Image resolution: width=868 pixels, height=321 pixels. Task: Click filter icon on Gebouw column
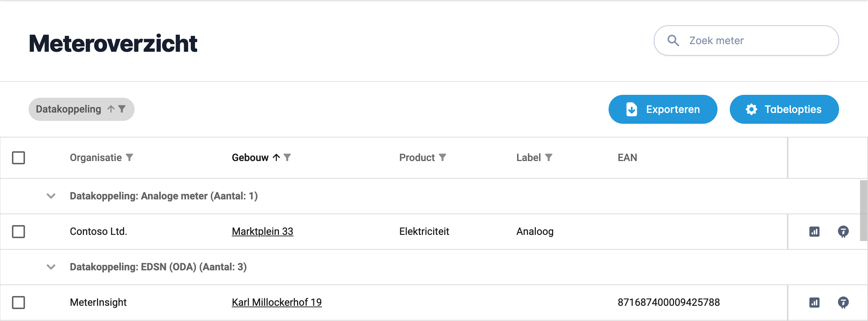pyautogui.click(x=287, y=157)
